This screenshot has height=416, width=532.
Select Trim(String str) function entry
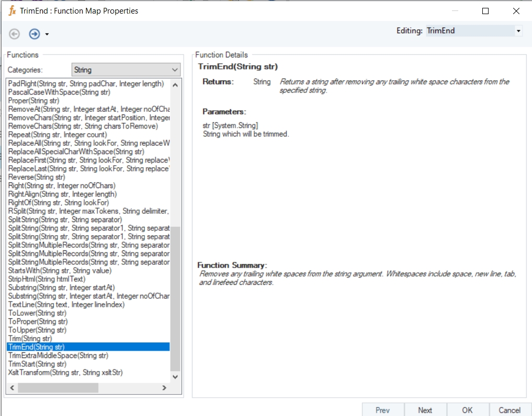(30, 339)
